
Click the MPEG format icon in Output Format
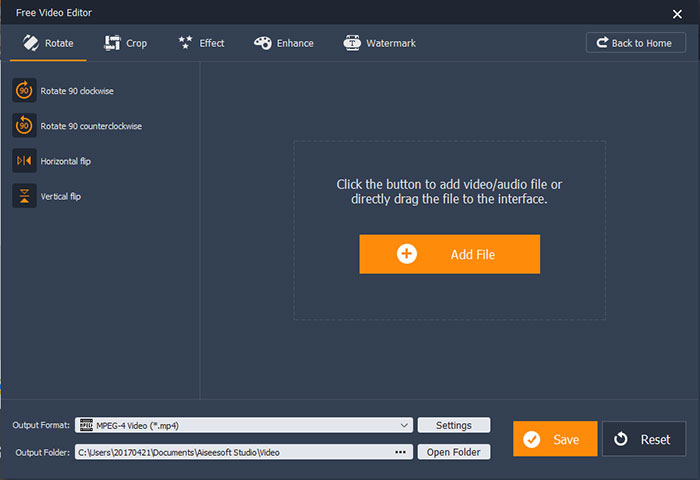[x=85, y=425]
